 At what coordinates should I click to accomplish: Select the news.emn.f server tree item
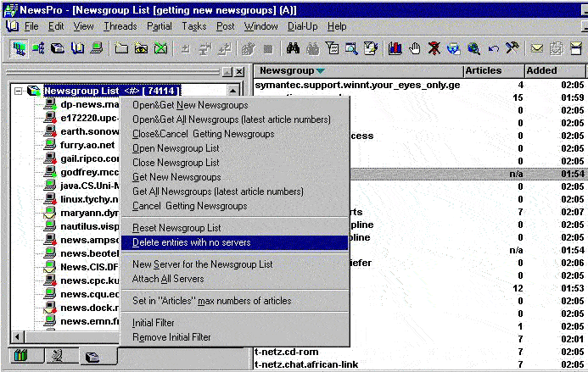(89, 321)
